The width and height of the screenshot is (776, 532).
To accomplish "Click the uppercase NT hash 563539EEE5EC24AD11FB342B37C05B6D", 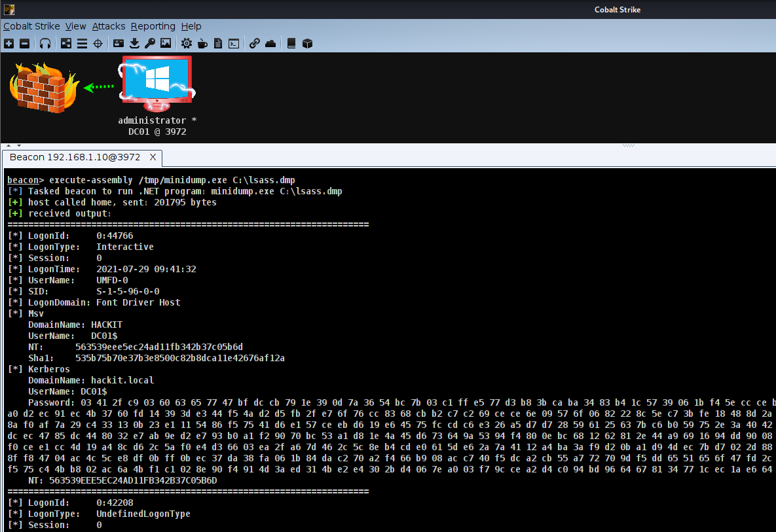I will click(x=133, y=480).
